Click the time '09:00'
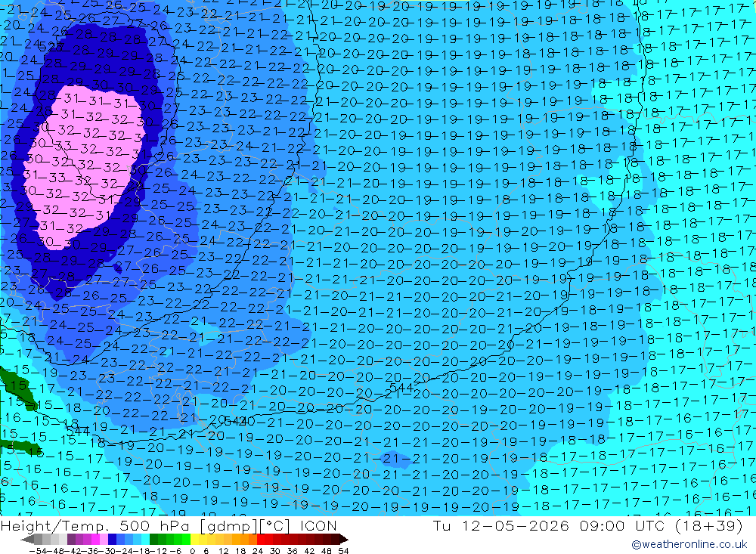756x554 pixels. pos(603,525)
